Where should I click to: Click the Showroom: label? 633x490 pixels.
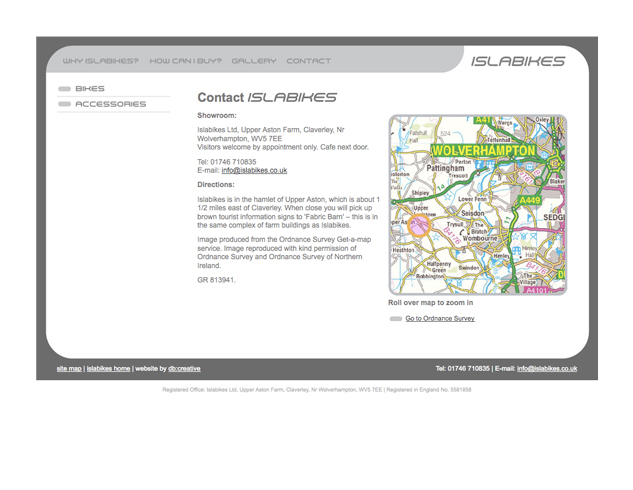[217, 115]
